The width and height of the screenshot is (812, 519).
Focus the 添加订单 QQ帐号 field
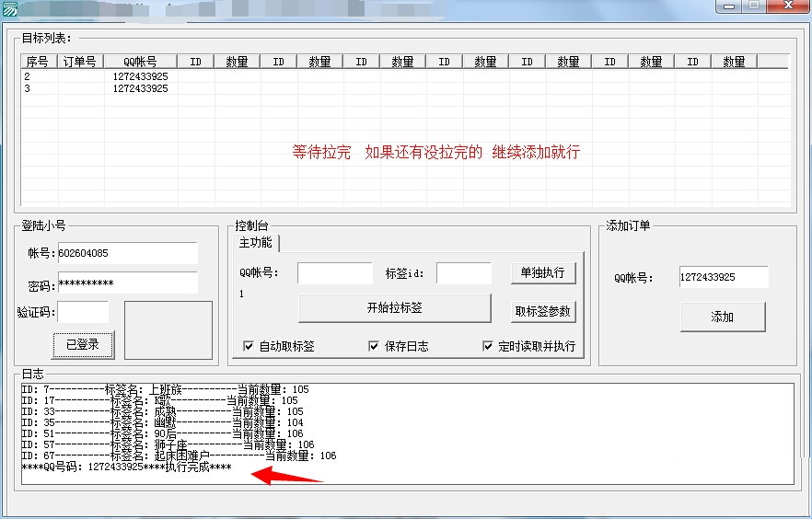pyautogui.click(x=724, y=277)
